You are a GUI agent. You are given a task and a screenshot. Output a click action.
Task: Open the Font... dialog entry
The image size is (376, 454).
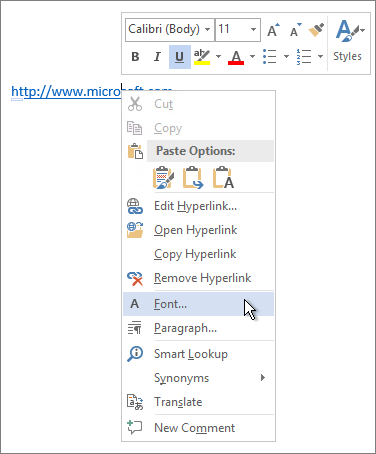[198, 304]
